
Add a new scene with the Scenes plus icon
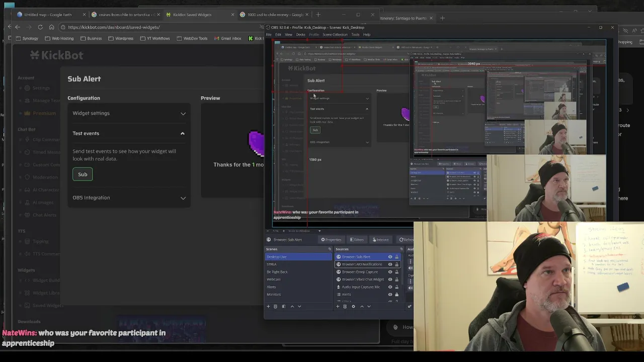(268, 306)
